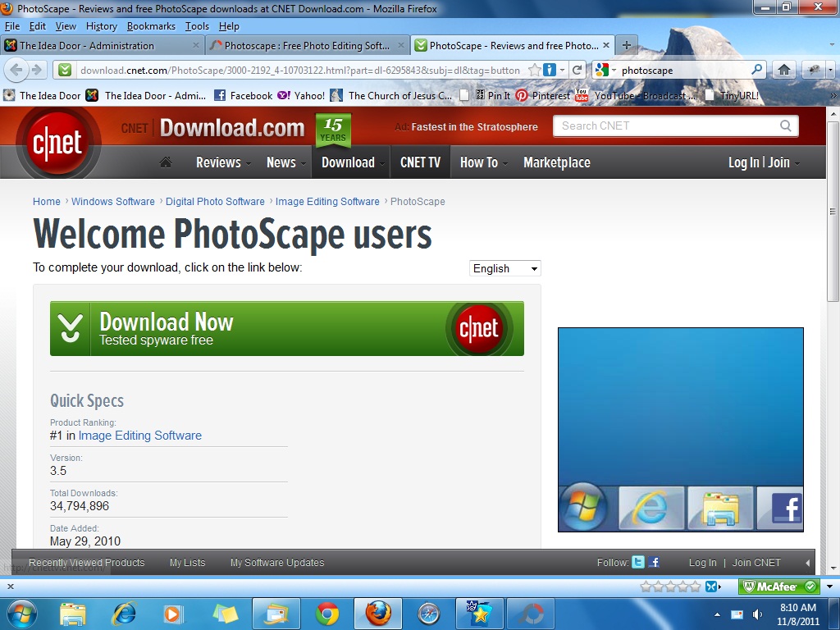
Task: Show more bookmarks with the toolbar chevron
Action: tap(833, 95)
